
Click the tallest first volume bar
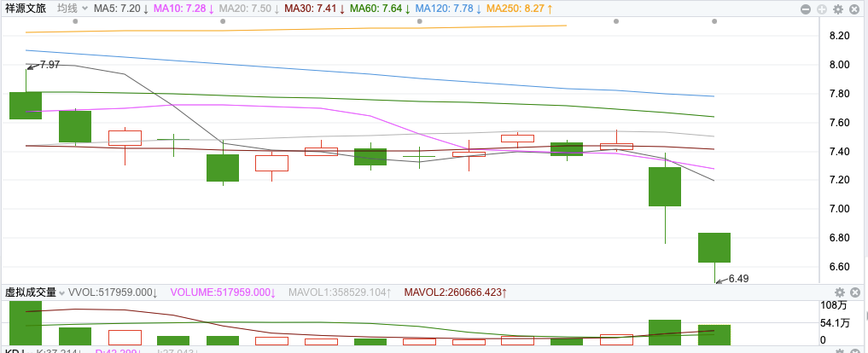pyautogui.click(x=26, y=323)
